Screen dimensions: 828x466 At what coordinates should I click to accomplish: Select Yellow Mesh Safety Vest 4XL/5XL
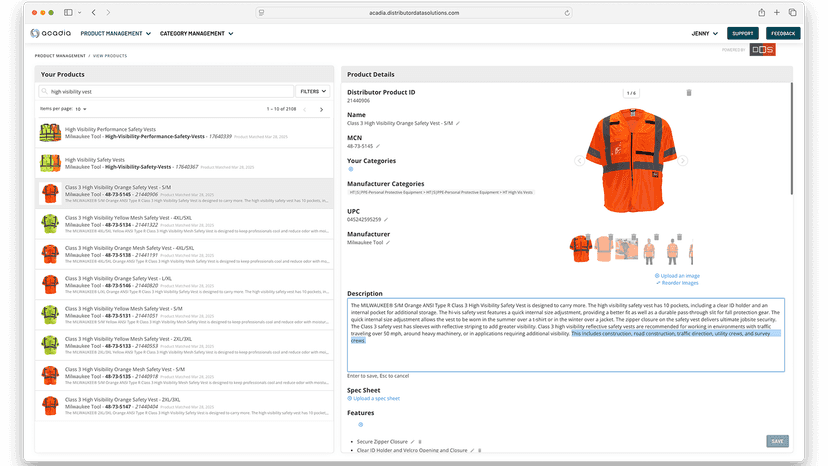click(184, 224)
